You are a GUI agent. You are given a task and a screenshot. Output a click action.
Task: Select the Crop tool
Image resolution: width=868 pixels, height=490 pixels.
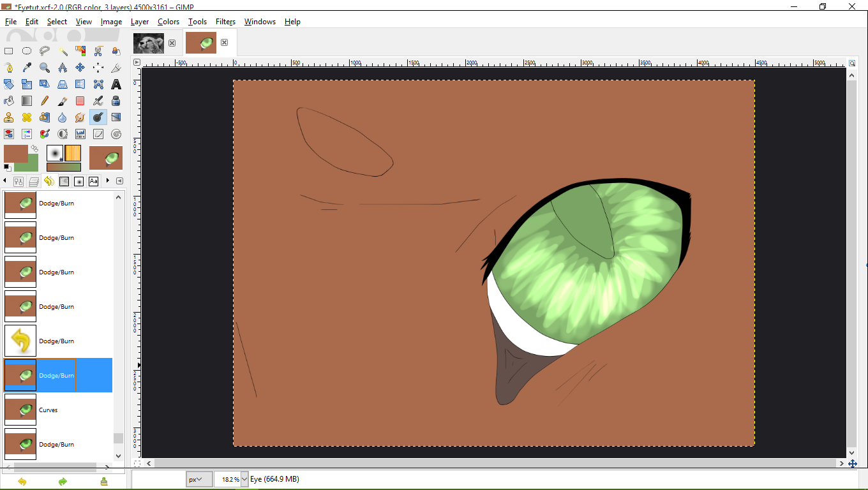tap(116, 68)
